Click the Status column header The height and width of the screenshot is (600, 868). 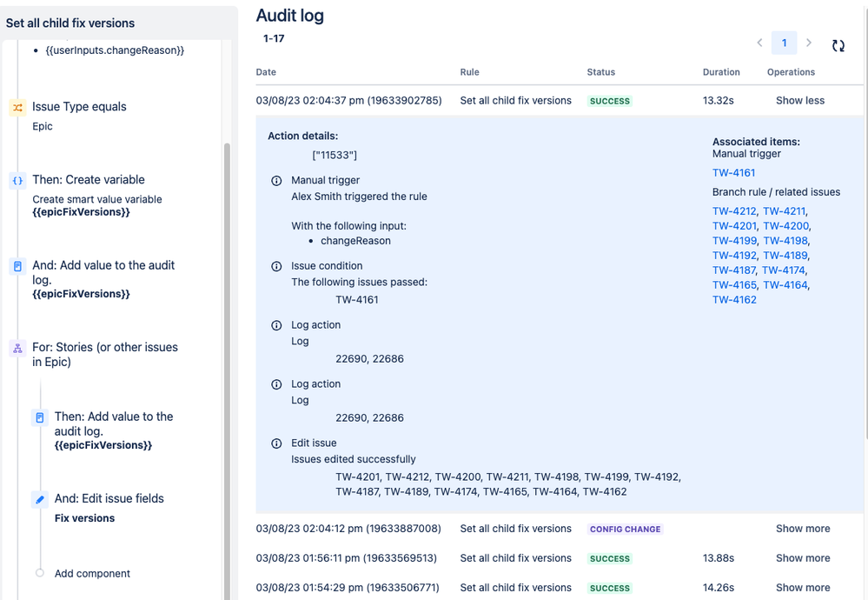click(x=600, y=72)
